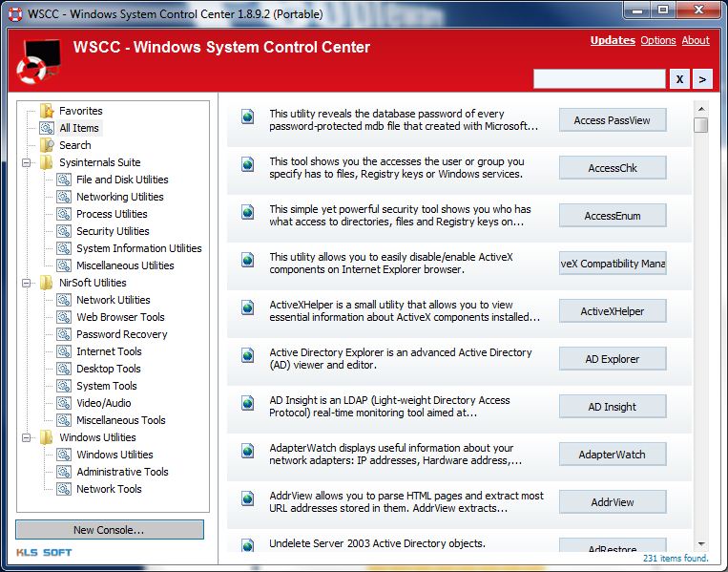Click the New Console button
The width and height of the screenshot is (728, 572).
tap(110, 530)
